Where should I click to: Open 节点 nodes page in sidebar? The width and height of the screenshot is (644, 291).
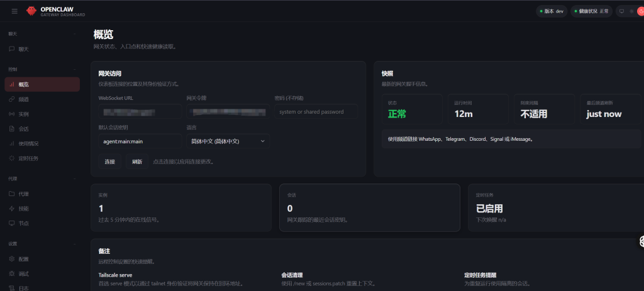point(23,223)
